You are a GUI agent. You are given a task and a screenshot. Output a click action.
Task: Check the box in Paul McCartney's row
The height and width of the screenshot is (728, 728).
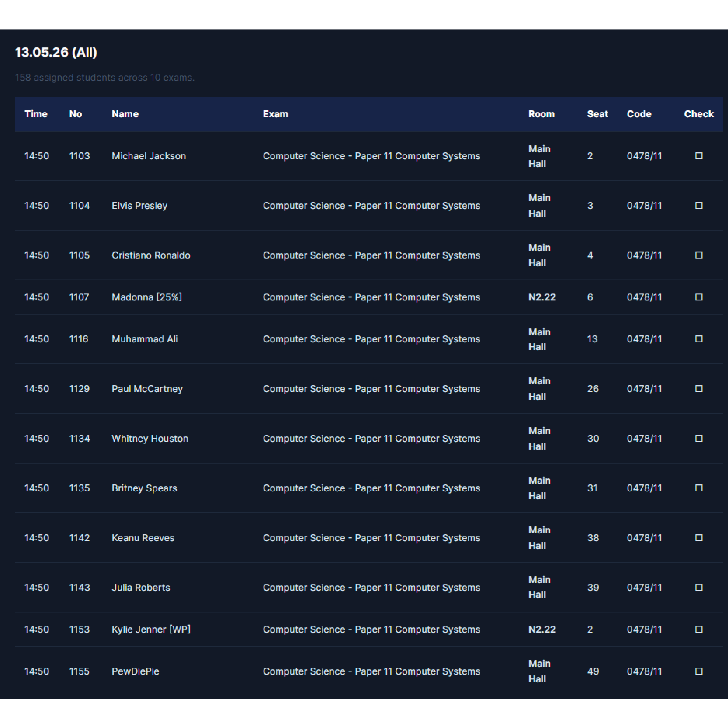point(699,388)
